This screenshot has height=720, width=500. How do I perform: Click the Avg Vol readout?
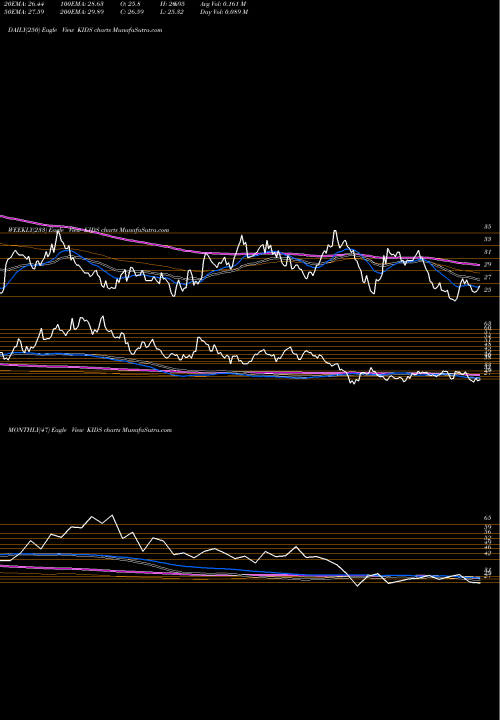pos(223,4)
